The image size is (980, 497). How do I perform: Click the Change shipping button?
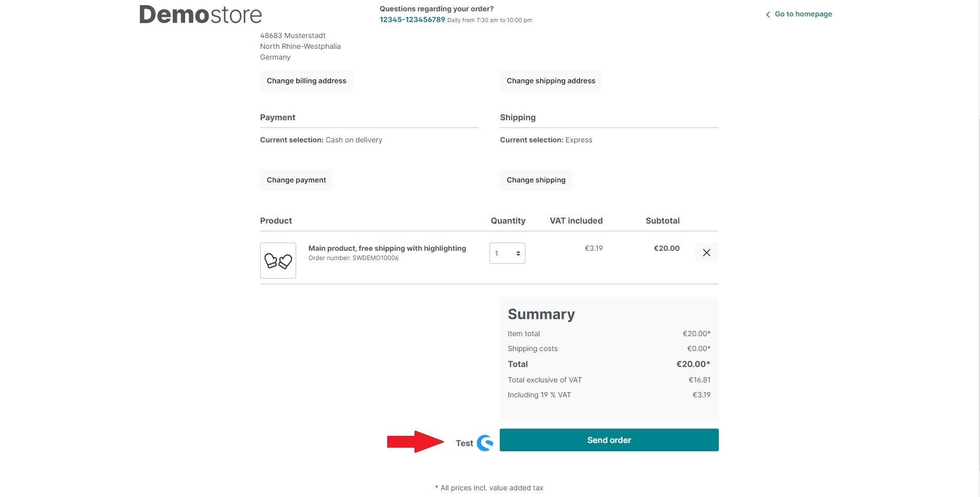(x=535, y=180)
